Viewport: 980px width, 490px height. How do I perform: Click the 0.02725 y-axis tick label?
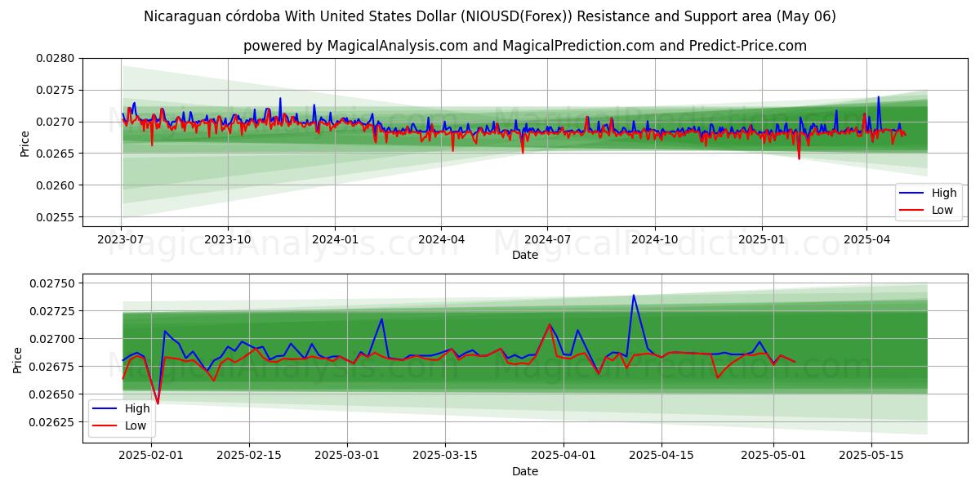(53, 311)
